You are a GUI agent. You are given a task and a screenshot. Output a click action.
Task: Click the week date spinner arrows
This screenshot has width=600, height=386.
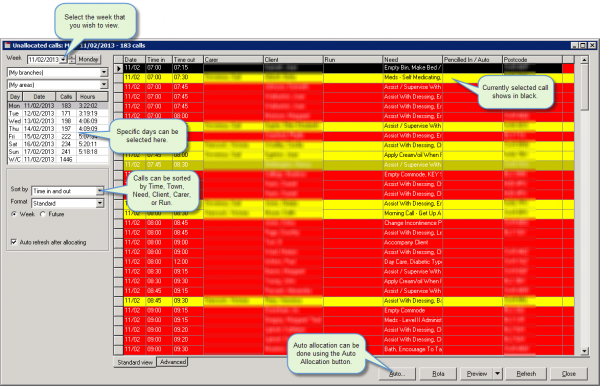coord(72,59)
